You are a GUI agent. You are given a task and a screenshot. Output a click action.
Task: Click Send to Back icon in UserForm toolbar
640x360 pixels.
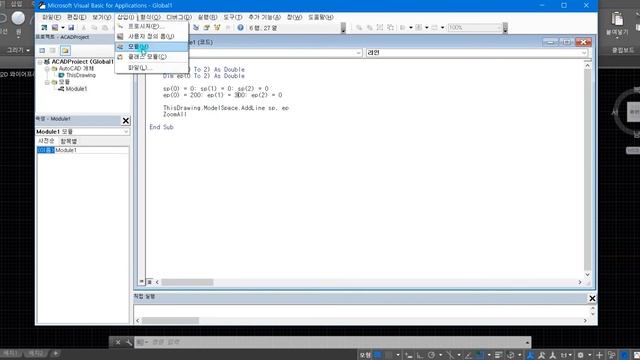tap(369, 28)
